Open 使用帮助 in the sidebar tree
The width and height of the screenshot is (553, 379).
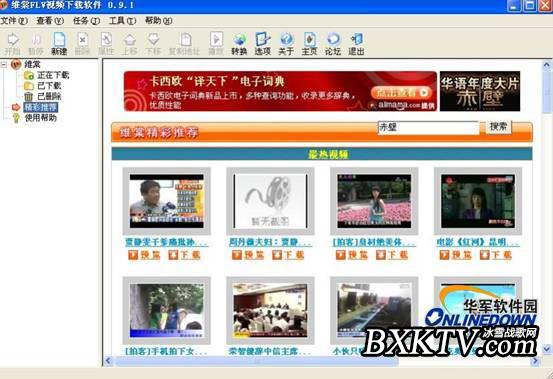click(x=41, y=118)
